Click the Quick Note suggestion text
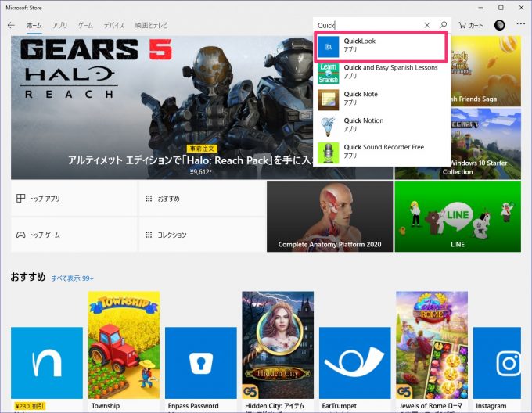532x413 pixels. point(361,95)
